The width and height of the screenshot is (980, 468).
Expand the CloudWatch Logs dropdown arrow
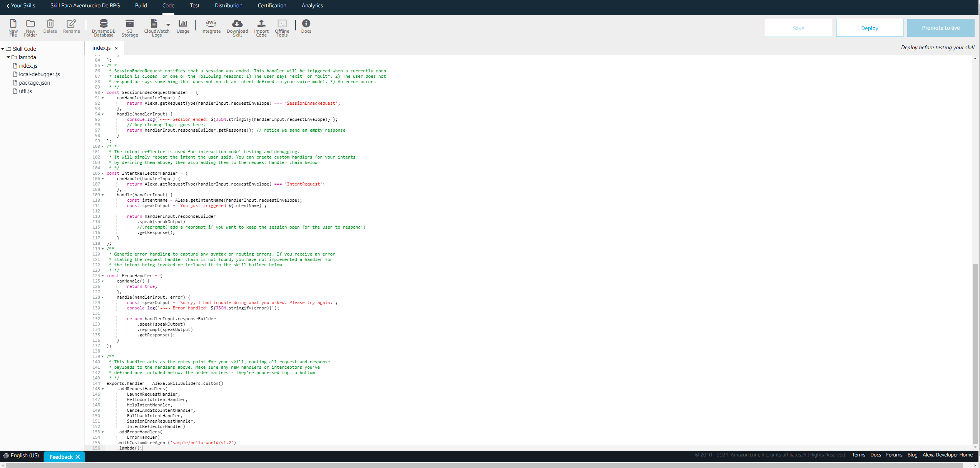(x=168, y=25)
